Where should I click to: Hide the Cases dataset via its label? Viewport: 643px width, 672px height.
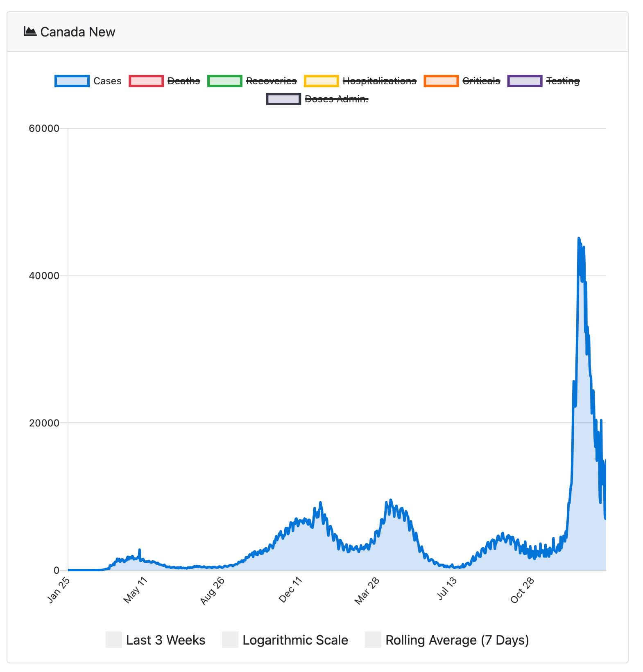tap(107, 81)
